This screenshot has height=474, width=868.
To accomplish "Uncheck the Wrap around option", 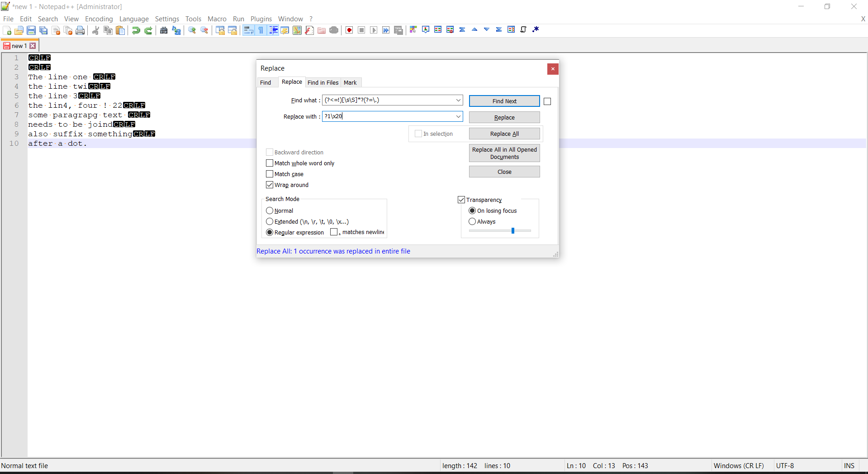I will (x=270, y=185).
